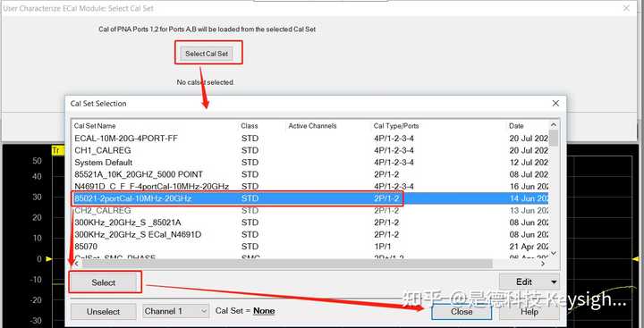Image resolution: width=644 pixels, height=328 pixels.
Task: Click the 1P/1 cal type cell
Action: click(x=382, y=247)
